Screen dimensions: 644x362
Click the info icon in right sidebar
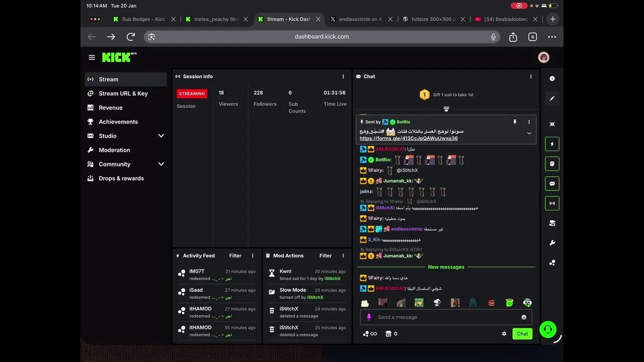point(552,78)
